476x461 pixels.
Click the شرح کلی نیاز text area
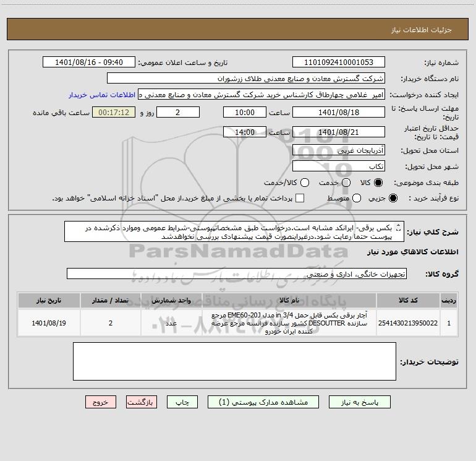coord(234,232)
